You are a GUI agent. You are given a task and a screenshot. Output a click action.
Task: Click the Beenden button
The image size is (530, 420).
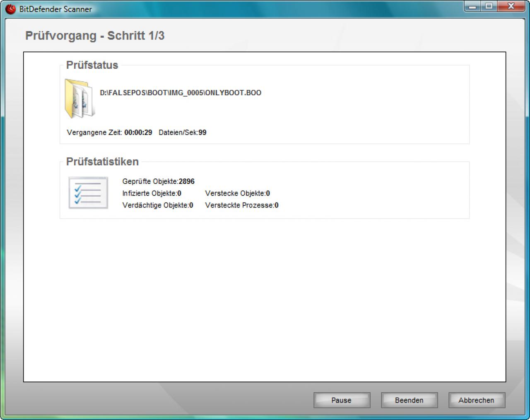pyautogui.click(x=409, y=400)
